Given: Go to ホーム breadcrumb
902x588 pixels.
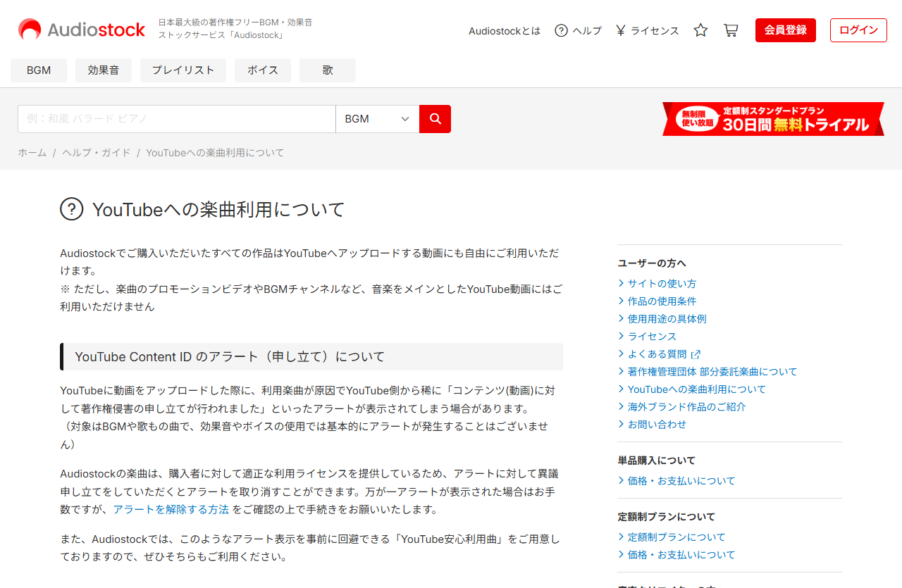Looking at the screenshot, I should 32,153.
